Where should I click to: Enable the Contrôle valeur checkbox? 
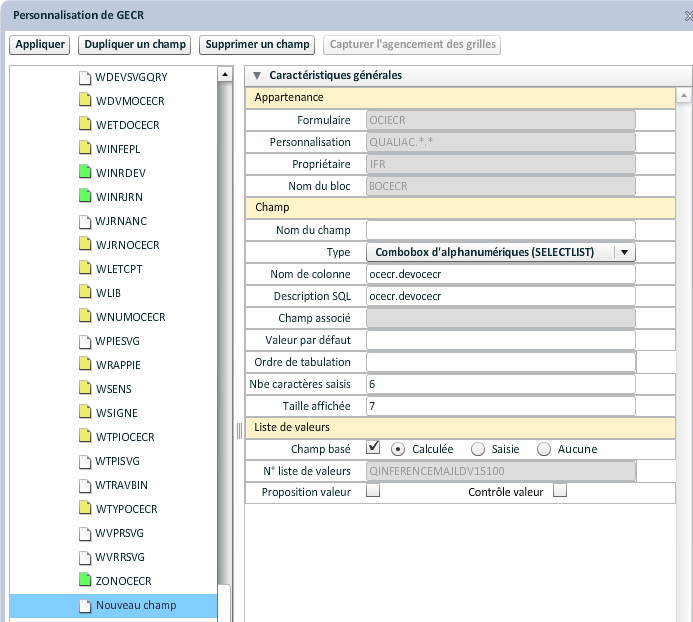coord(560,491)
